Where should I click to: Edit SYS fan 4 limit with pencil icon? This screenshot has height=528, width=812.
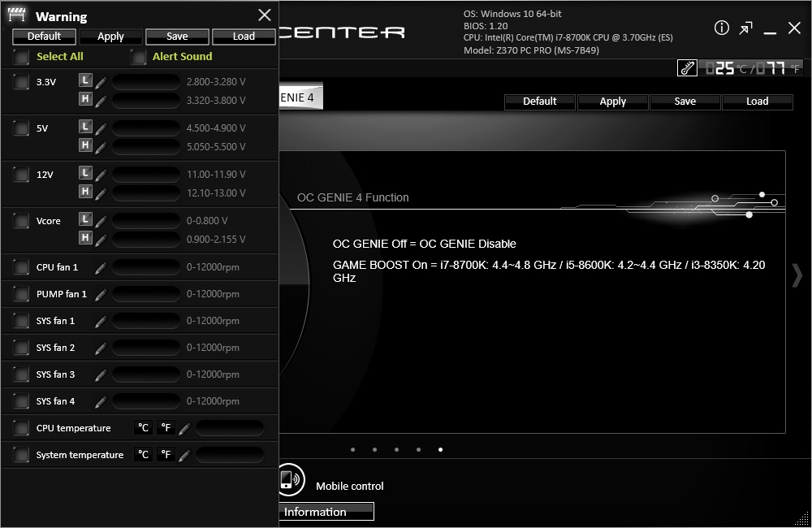(101, 401)
